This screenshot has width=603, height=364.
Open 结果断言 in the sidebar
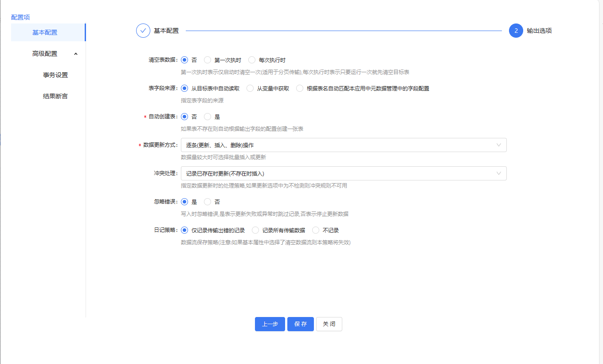click(x=55, y=96)
